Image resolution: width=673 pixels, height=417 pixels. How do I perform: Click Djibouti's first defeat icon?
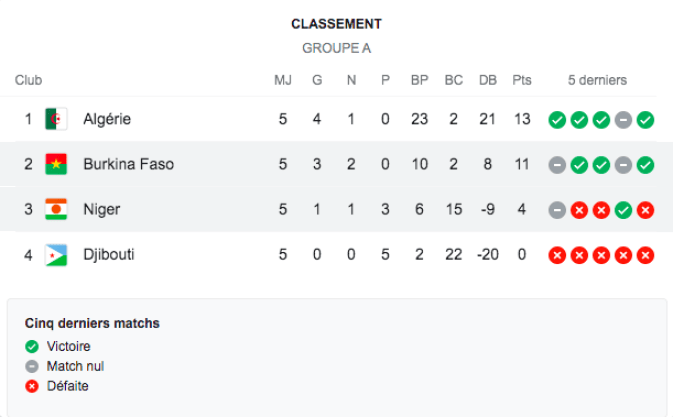tap(557, 255)
